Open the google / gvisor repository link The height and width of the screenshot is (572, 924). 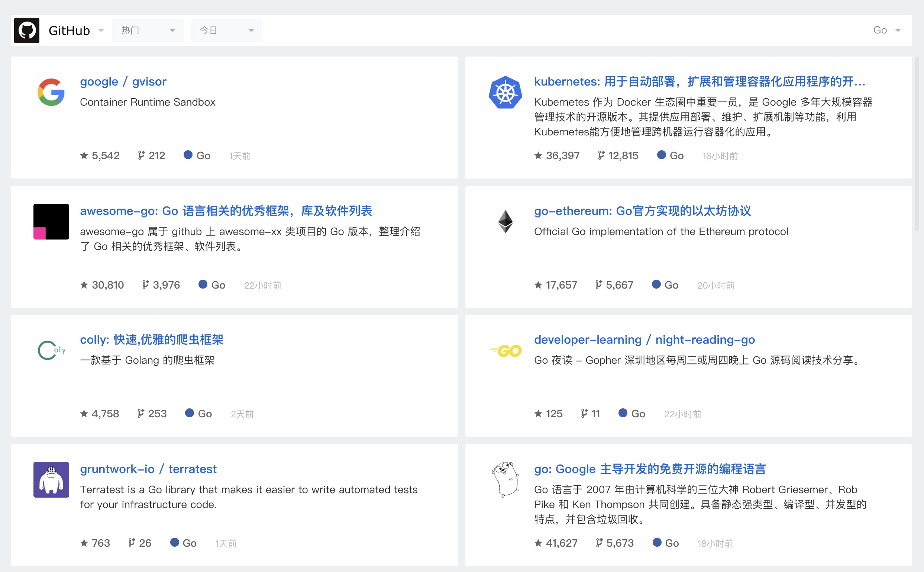123,82
